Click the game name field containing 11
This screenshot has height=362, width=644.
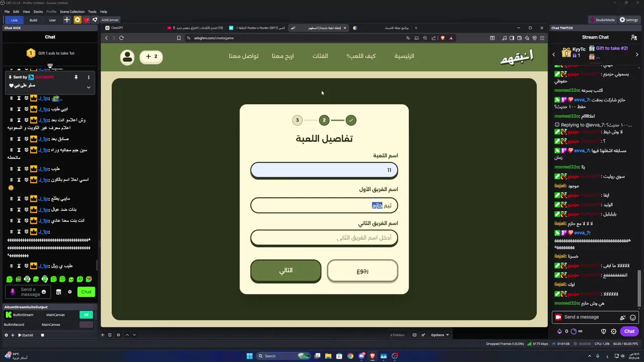(324, 170)
